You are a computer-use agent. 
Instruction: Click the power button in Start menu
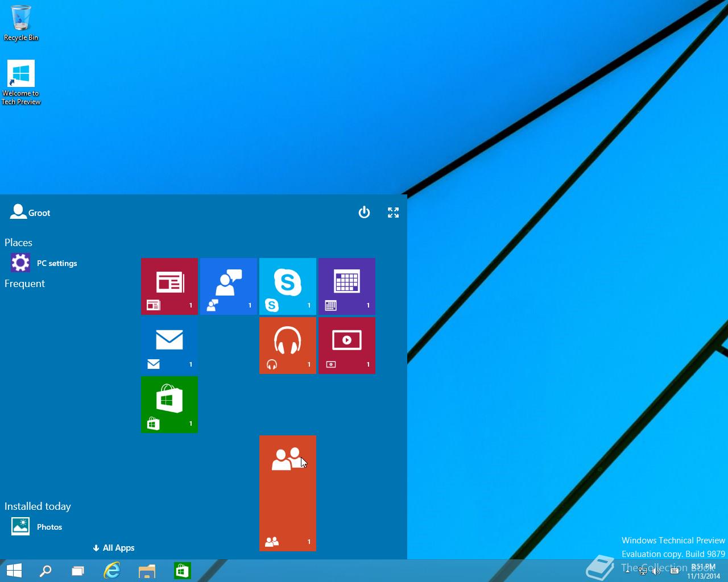tap(364, 213)
